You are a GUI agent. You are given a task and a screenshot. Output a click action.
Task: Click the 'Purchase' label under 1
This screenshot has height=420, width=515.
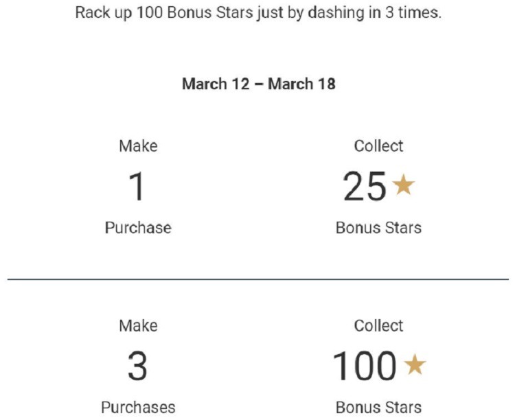[138, 228]
